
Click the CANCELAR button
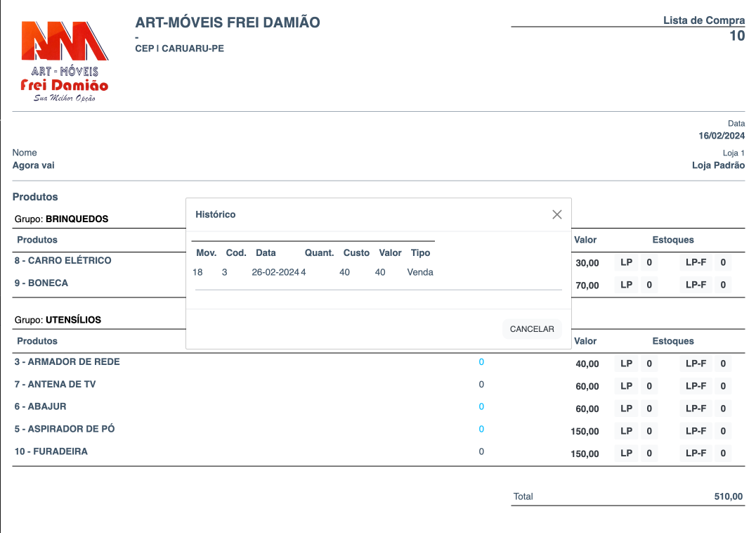[531, 329]
